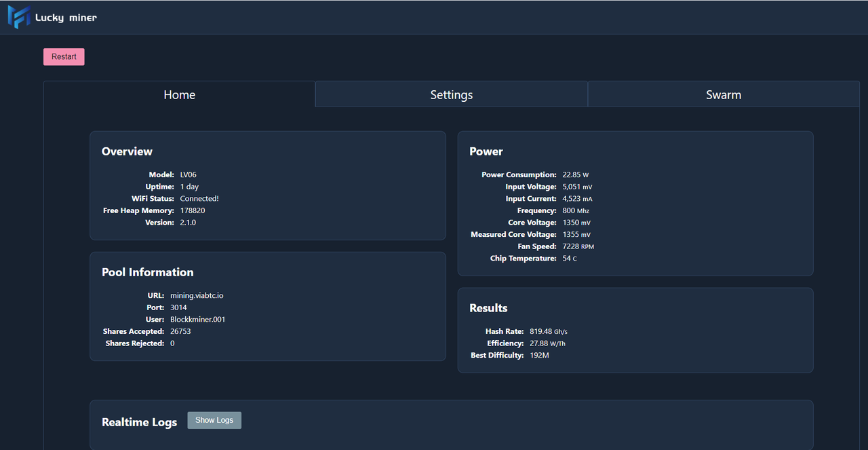The image size is (868, 450).
Task: Click the Show Logs button
Action: (x=214, y=420)
